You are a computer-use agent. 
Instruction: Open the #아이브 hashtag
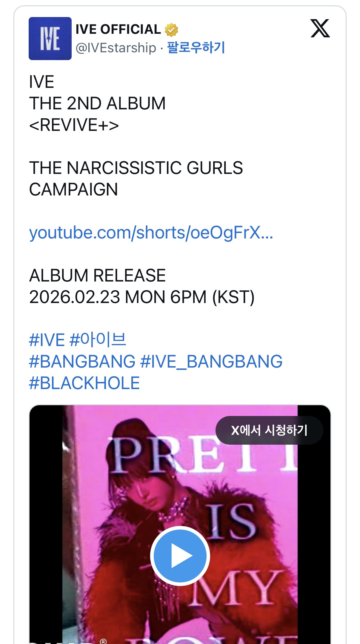click(x=98, y=340)
